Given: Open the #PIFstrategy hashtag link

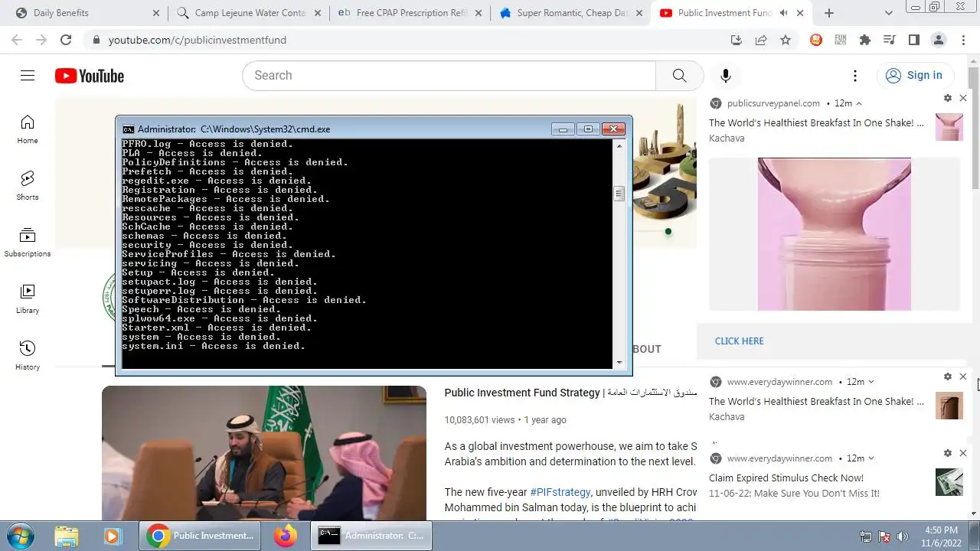Looking at the screenshot, I should [560, 492].
